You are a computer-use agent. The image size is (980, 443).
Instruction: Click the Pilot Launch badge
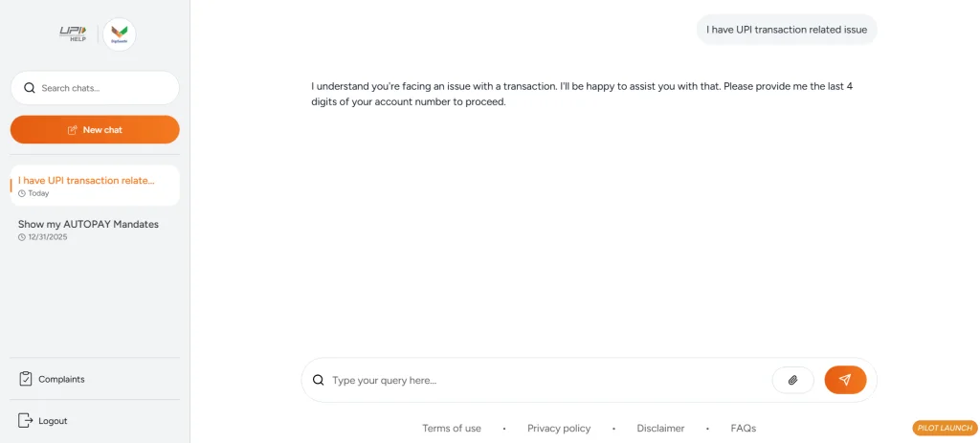pyautogui.click(x=945, y=428)
